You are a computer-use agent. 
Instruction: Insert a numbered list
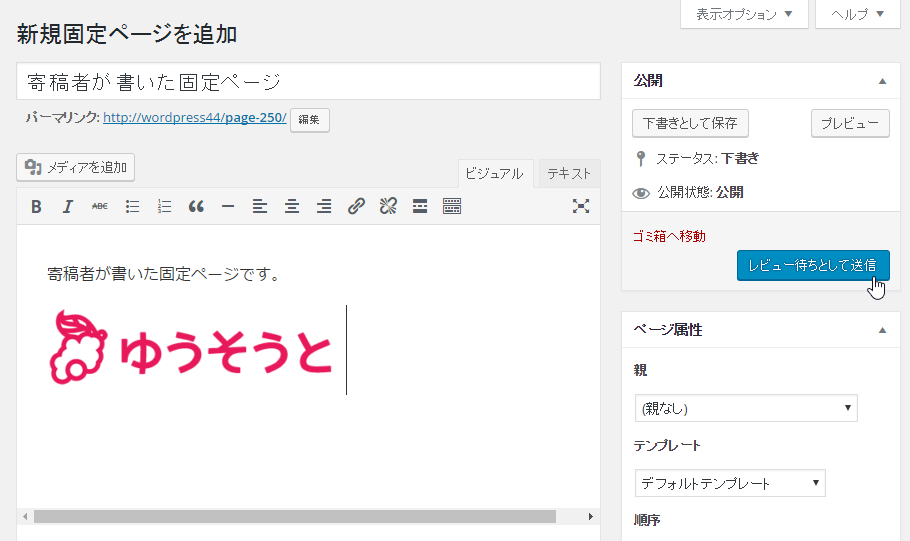[x=164, y=207]
